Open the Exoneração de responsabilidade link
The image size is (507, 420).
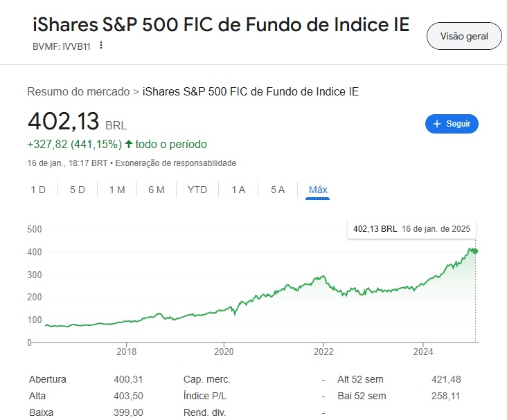pyautogui.click(x=175, y=163)
